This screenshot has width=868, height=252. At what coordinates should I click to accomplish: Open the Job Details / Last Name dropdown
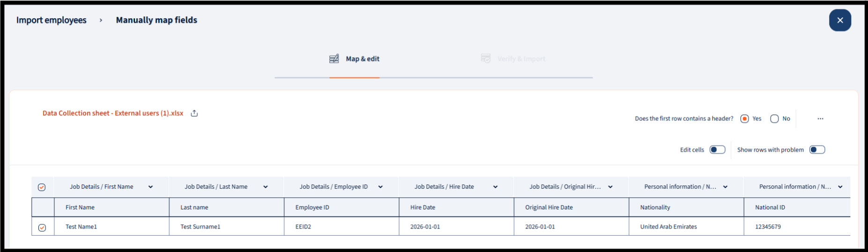click(x=265, y=187)
